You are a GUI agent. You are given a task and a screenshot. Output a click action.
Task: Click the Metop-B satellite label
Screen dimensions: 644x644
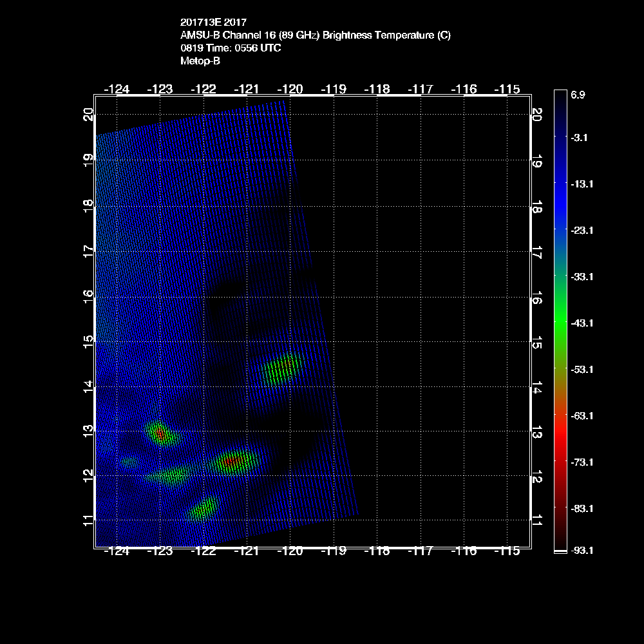pos(200,61)
